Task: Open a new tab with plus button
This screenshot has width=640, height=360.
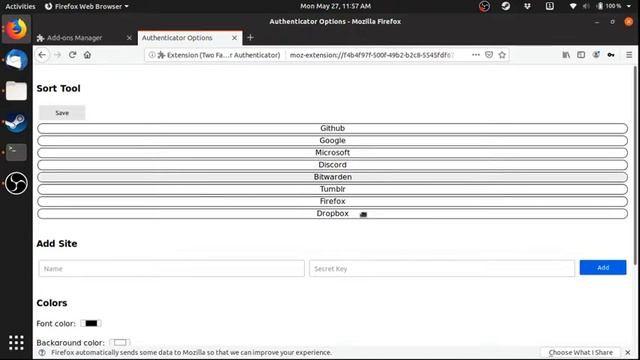Action: [x=250, y=38]
